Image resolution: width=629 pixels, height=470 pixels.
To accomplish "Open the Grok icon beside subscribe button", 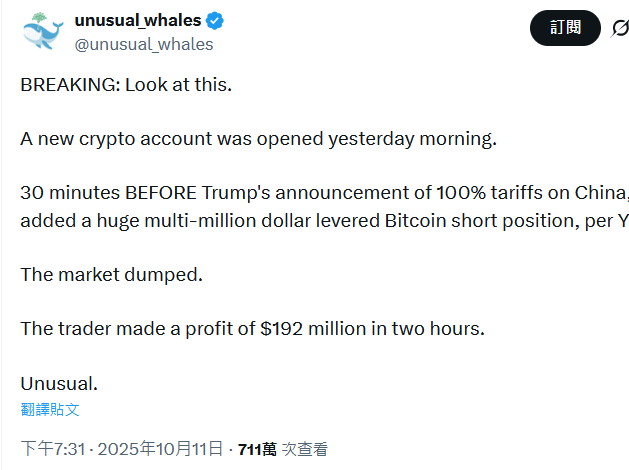I will 620,28.
